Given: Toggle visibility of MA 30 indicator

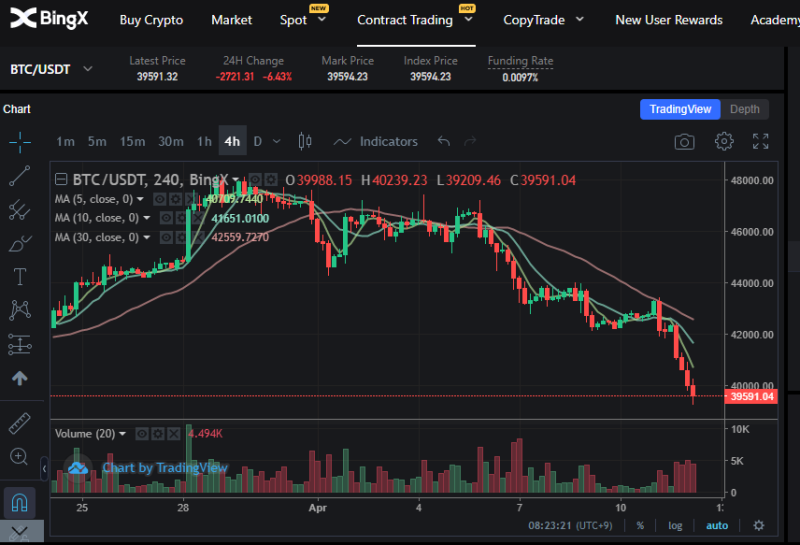Looking at the screenshot, I should [x=166, y=237].
